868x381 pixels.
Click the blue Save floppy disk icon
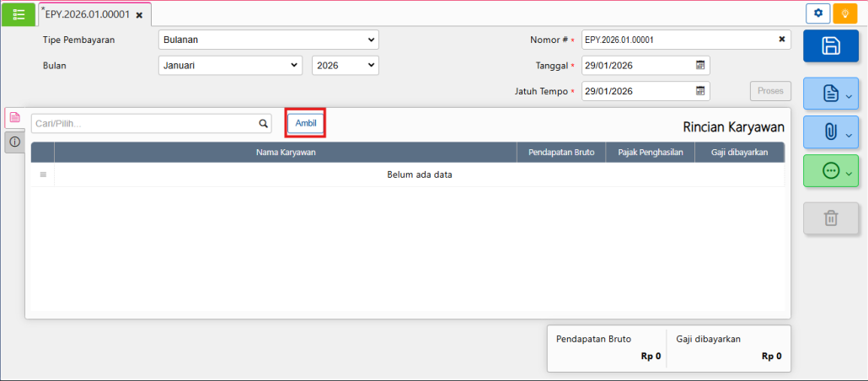click(x=830, y=46)
